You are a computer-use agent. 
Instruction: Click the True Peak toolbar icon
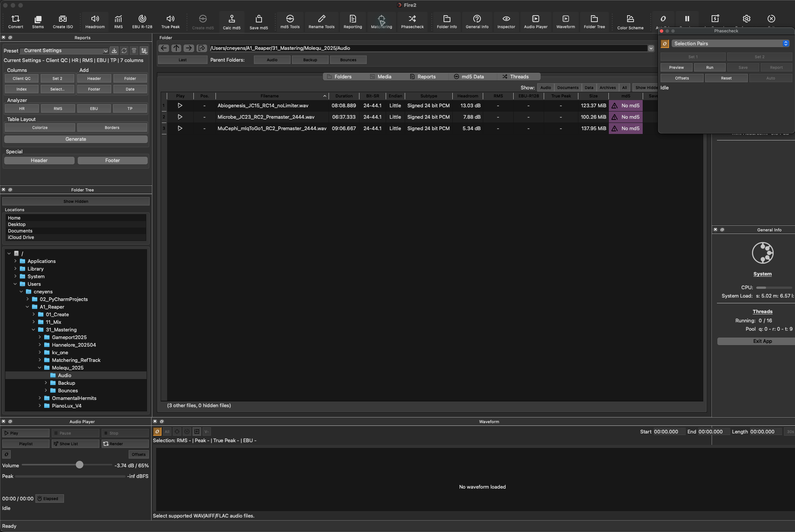tap(170, 22)
